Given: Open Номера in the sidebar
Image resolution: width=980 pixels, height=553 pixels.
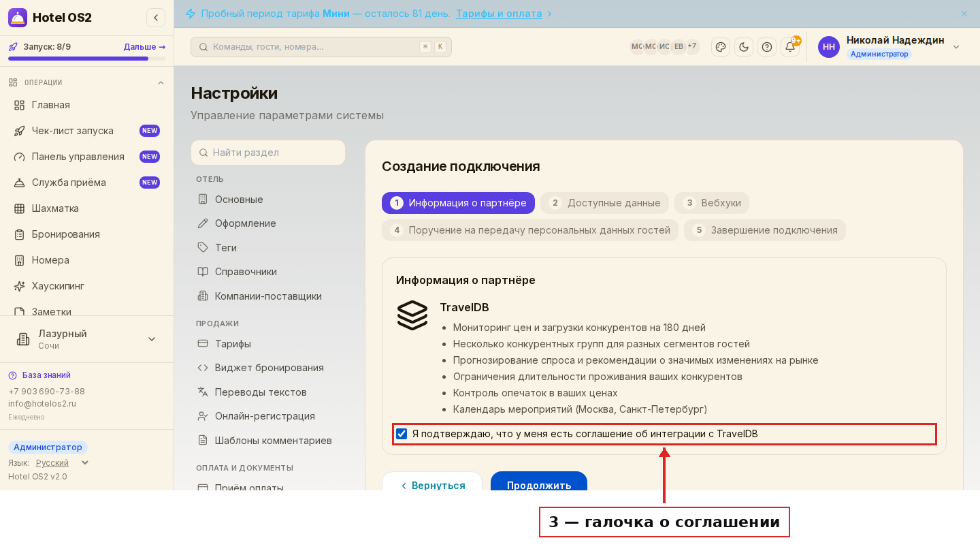Looking at the screenshot, I should [x=87, y=260].
